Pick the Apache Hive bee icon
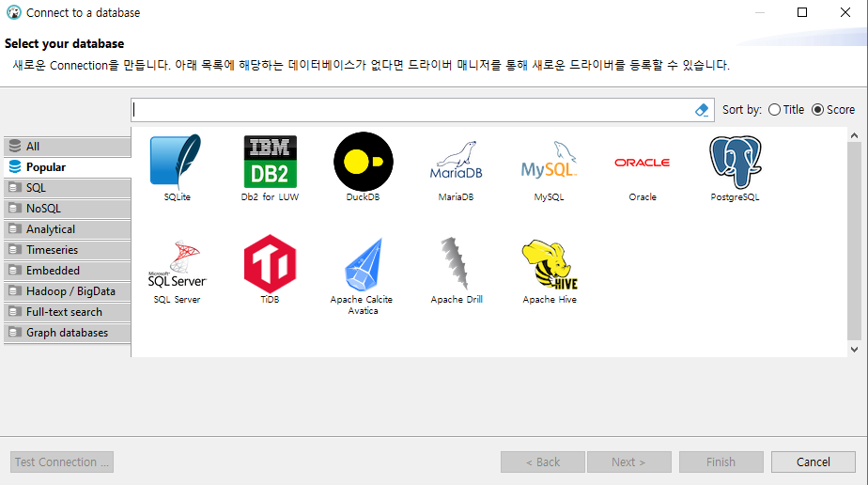Image resolution: width=868 pixels, height=485 pixels. click(550, 264)
